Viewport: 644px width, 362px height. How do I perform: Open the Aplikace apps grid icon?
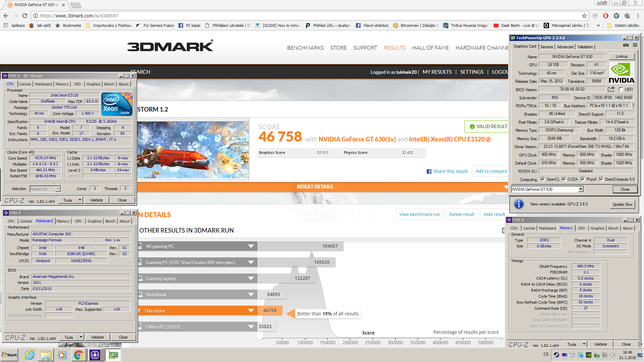[x=6, y=25]
